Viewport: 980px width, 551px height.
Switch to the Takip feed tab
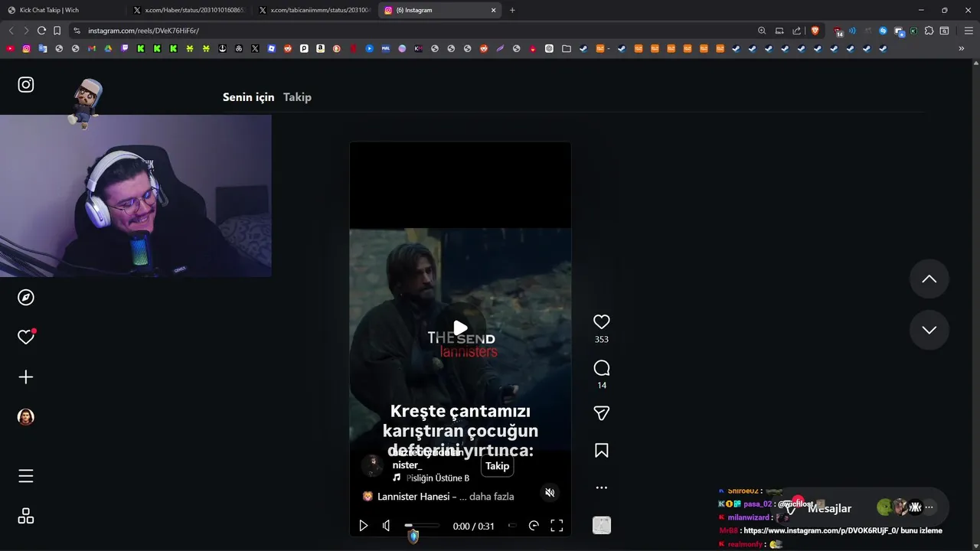click(297, 97)
